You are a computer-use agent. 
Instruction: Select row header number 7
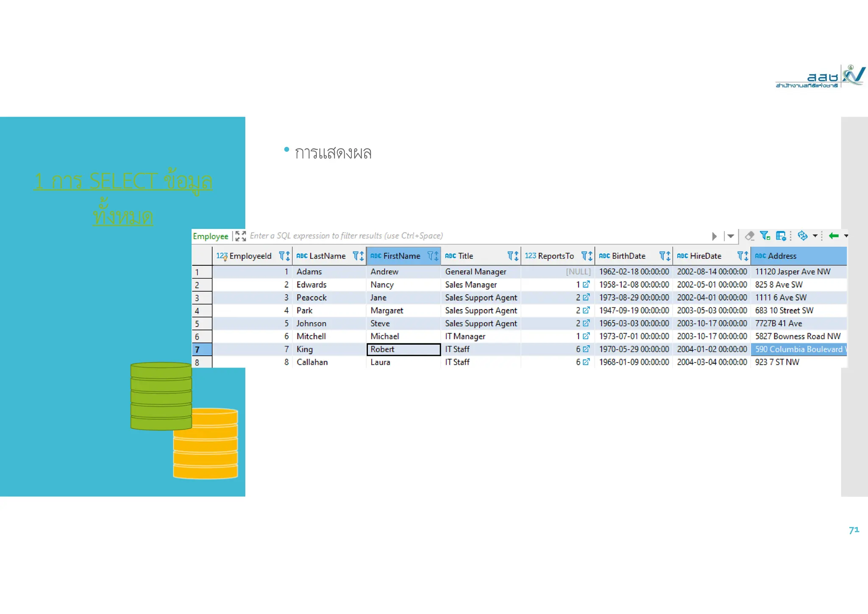point(202,349)
